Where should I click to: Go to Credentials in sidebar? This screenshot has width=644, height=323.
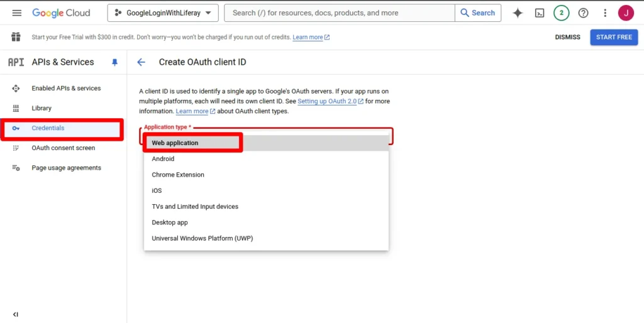tap(48, 128)
